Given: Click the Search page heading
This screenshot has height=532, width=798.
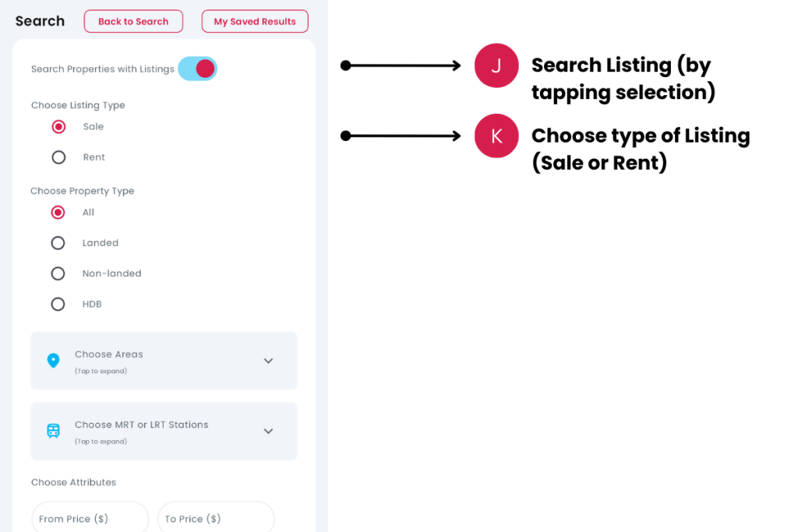Looking at the screenshot, I should coord(40,21).
